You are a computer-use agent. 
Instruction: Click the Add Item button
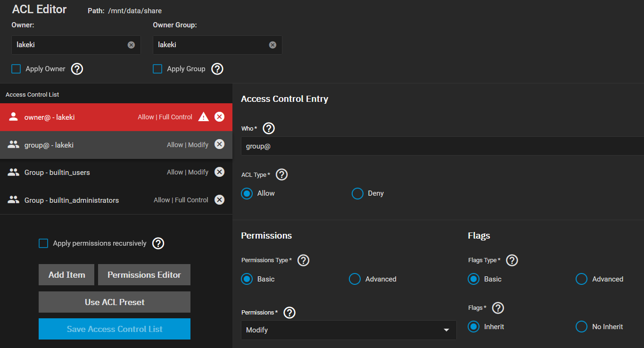coord(66,275)
